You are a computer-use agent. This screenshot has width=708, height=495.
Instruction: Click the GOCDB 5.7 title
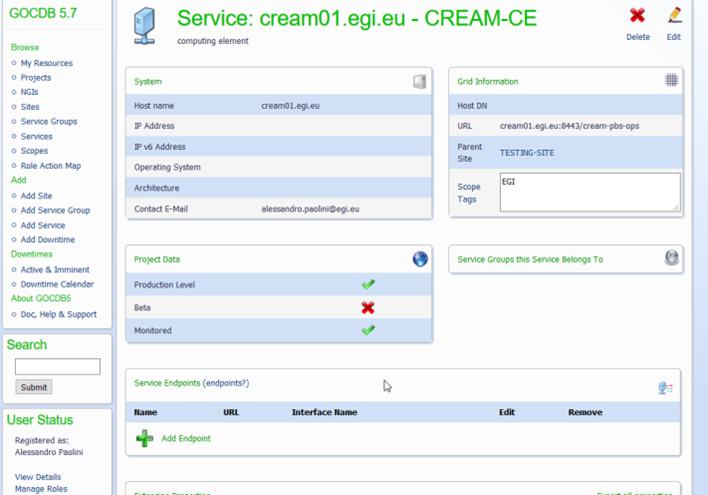43,14
